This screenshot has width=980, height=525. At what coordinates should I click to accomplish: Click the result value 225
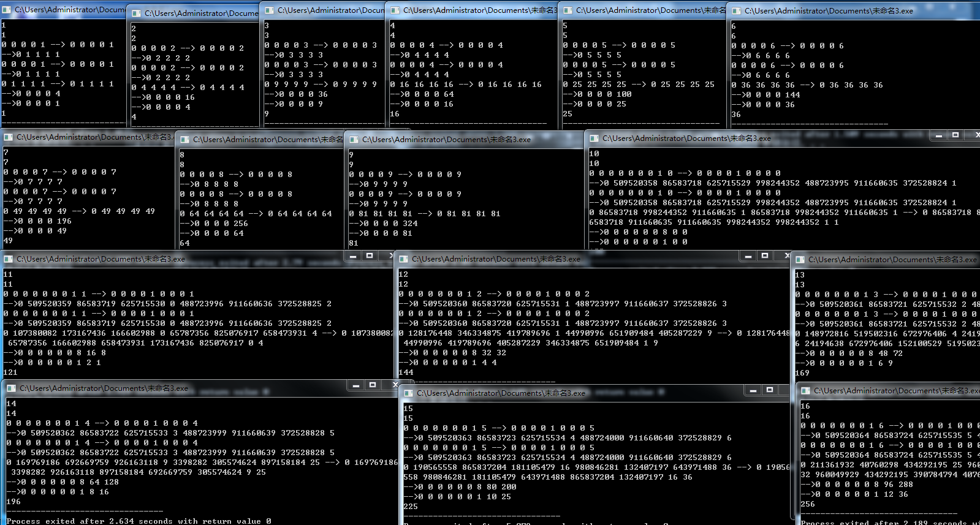click(x=411, y=507)
